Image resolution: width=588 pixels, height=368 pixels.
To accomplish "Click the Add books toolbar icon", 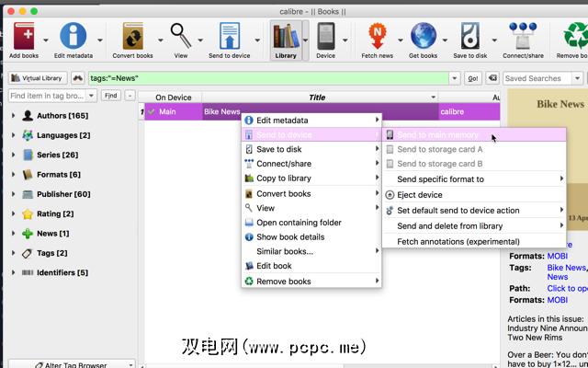I will click(x=24, y=36).
